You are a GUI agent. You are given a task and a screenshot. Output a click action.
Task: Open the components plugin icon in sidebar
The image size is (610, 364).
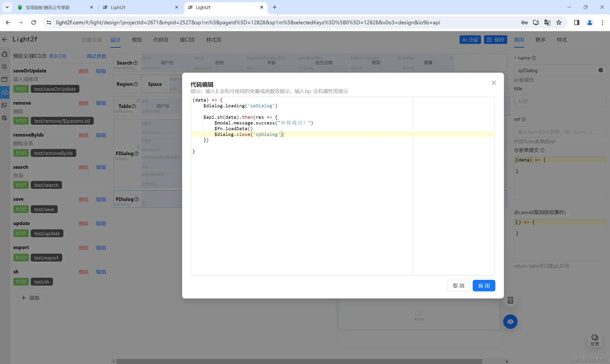pos(5,54)
